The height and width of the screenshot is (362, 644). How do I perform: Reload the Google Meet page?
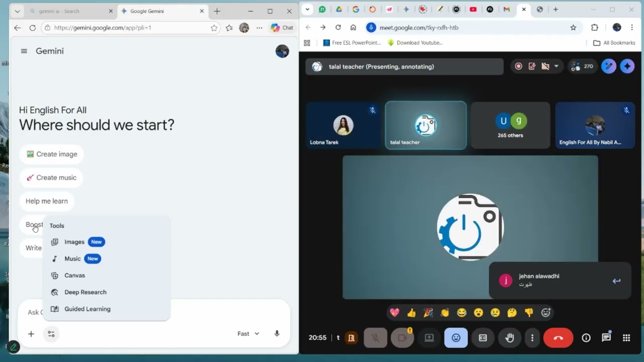(x=338, y=28)
